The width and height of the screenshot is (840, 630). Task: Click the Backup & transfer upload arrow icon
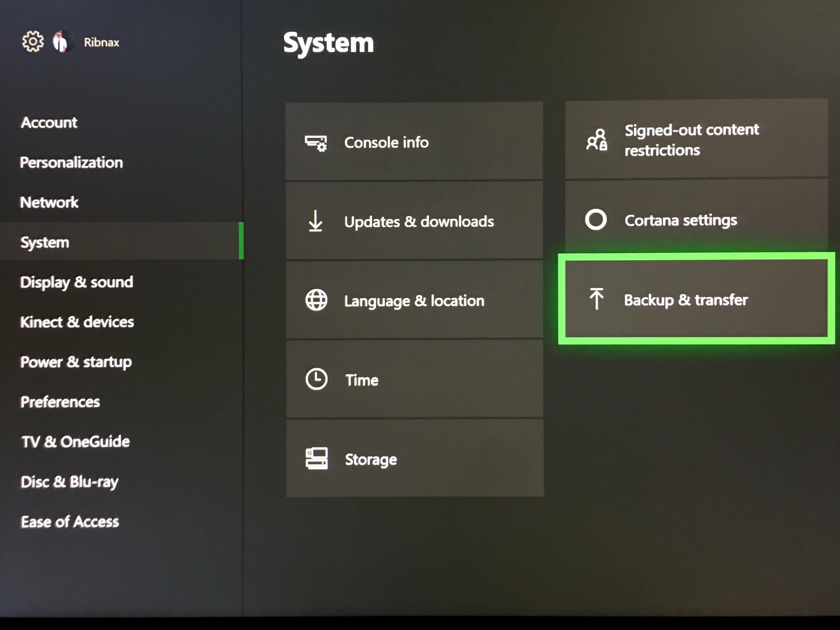(x=596, y=299)
